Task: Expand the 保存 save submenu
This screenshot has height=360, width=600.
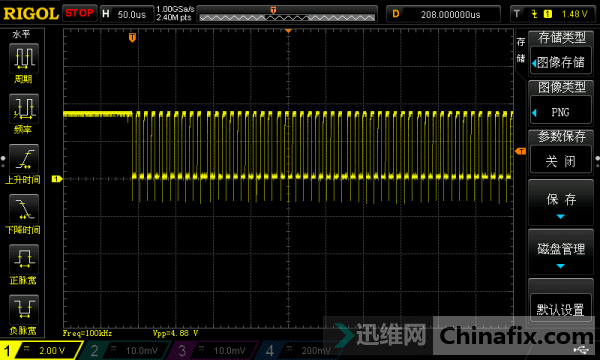Action: pyautogui.click(x=561, y=202)
